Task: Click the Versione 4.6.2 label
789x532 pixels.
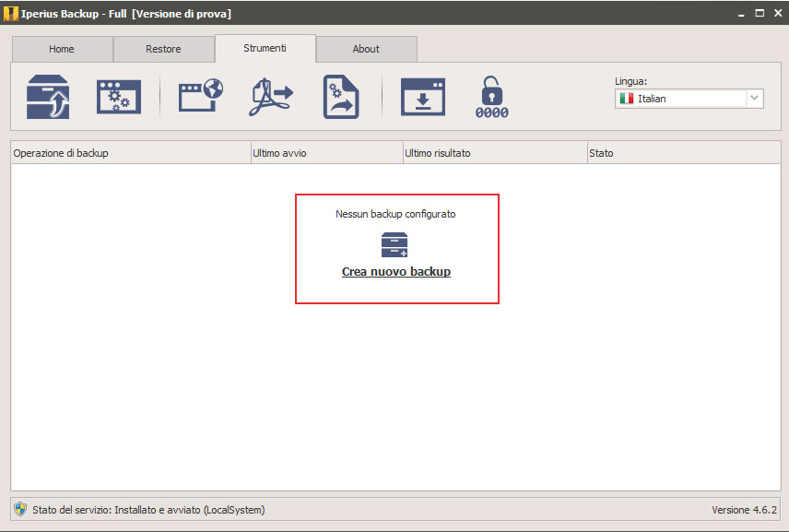Action: [x=744, y=510]
